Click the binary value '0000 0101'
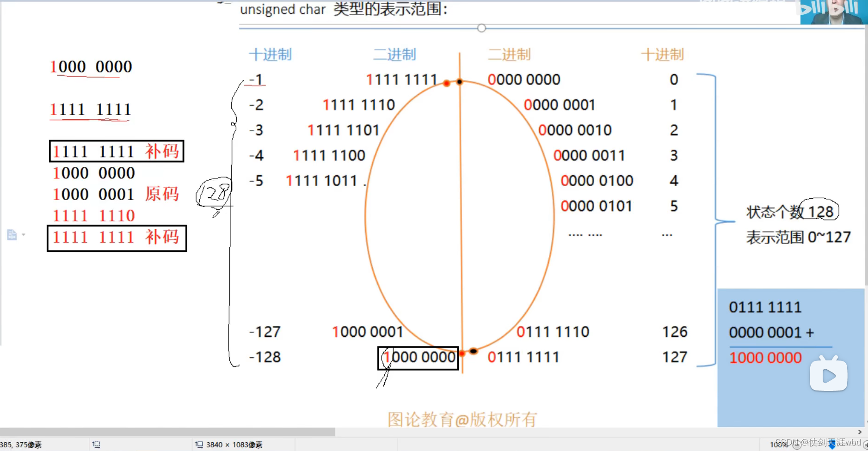 point(597,206)
